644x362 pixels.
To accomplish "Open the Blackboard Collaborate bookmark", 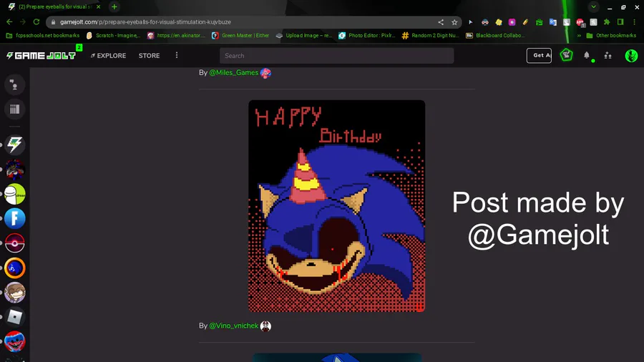I will (495, 36).
